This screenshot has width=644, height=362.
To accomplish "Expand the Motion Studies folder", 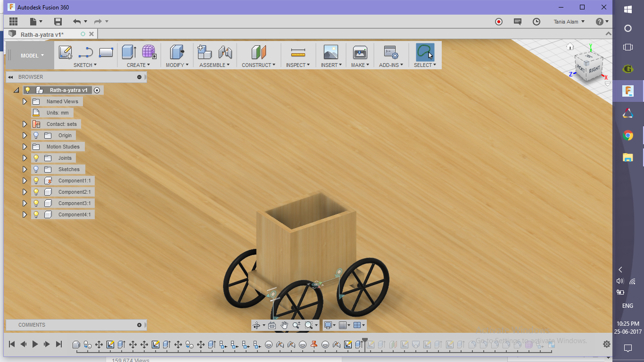I will click(25, 147).
